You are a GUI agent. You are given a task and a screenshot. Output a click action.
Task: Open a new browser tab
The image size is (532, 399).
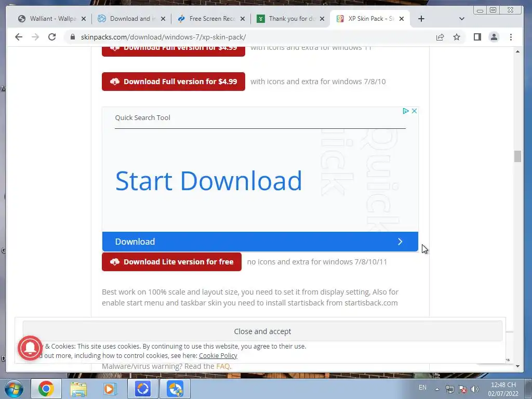coord(421,19)
